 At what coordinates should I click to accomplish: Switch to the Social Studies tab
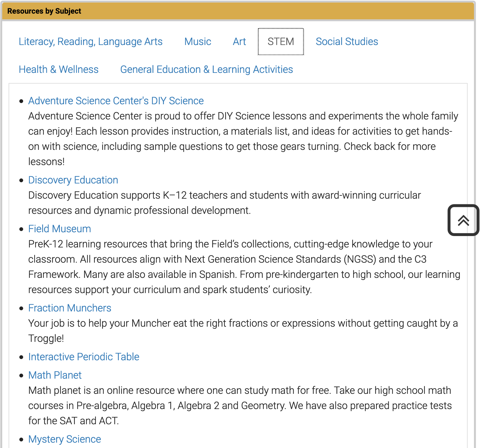[x=347, y=42]
